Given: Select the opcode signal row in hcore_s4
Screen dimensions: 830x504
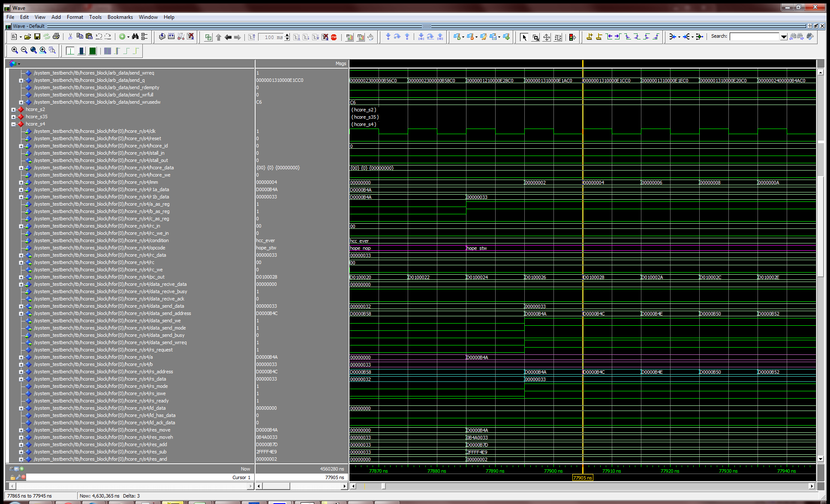Looking at the screenshot, I should [99, 248].
